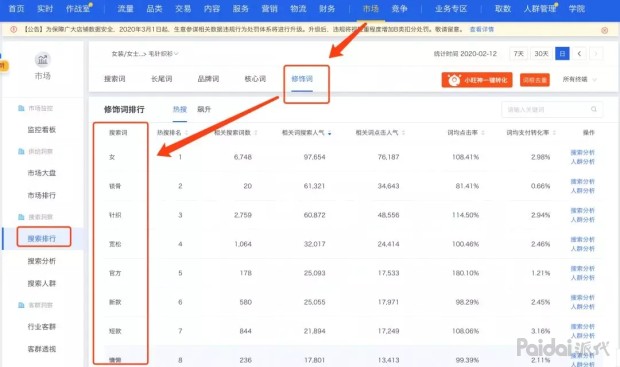Open 人群分析 for the rank 4 宽松 row
Viewport: 620px width, 367px height.
[582, 249]
